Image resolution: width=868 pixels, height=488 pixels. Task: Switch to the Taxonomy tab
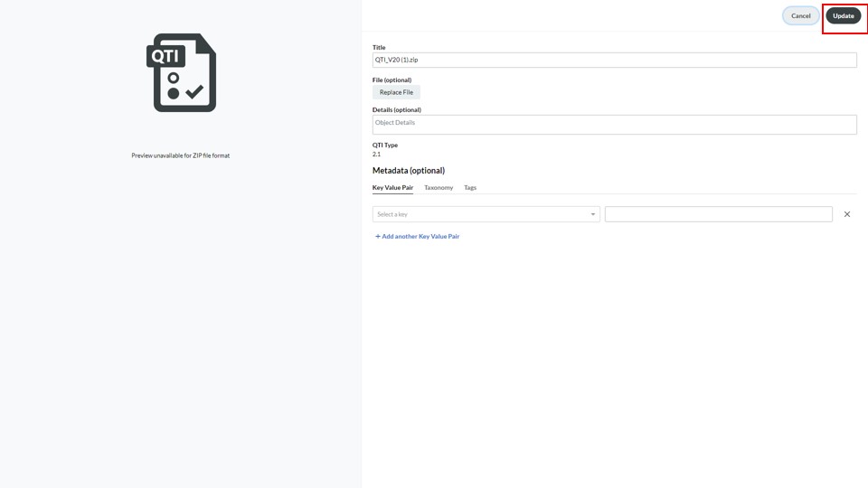439,188
